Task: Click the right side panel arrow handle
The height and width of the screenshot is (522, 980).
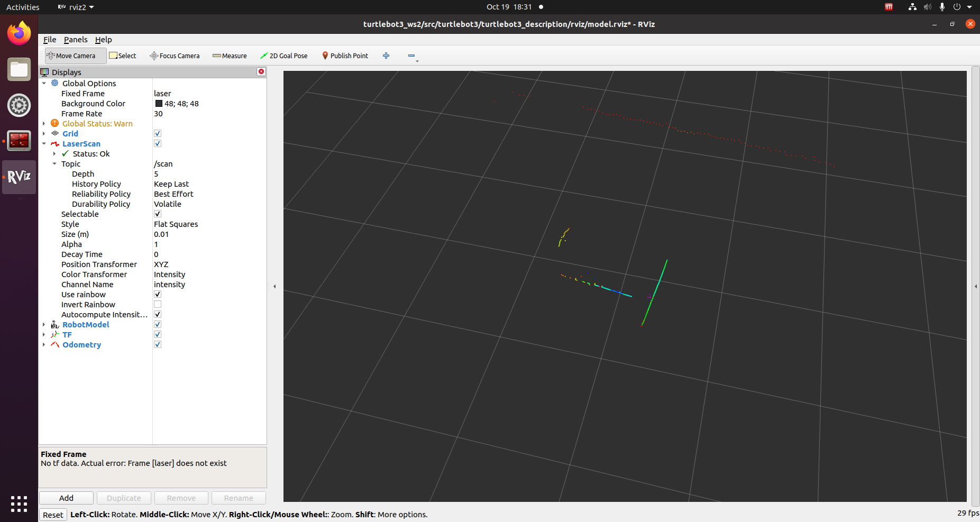Action: (x=976, y=286)
